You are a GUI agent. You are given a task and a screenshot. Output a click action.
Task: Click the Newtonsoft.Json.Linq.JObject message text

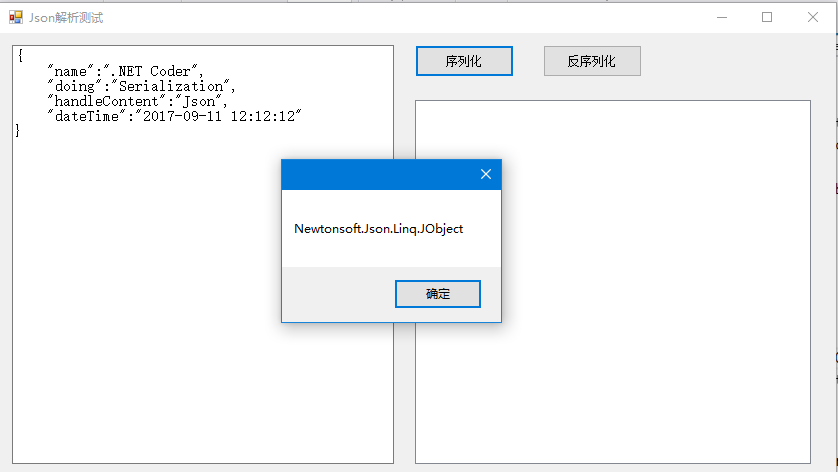(x=378, y=229)
